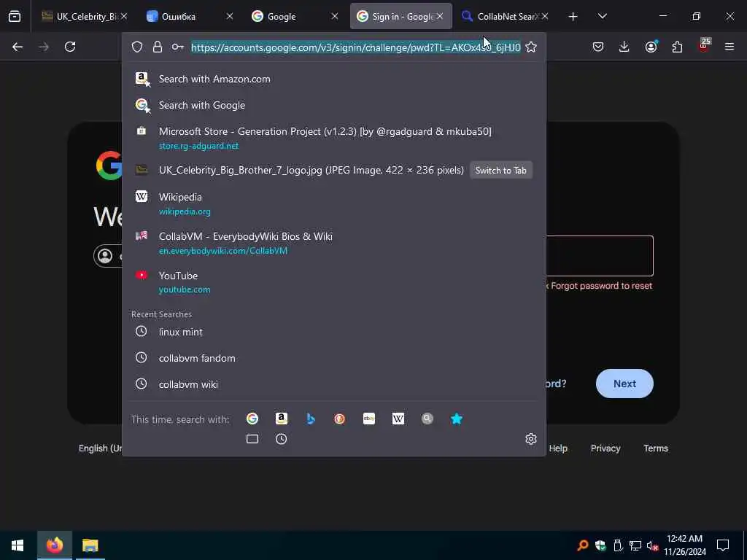This screenshot has width=747, height=560.
Task: Search this time with Bing engine icon
Action: [x=311, y=419]
